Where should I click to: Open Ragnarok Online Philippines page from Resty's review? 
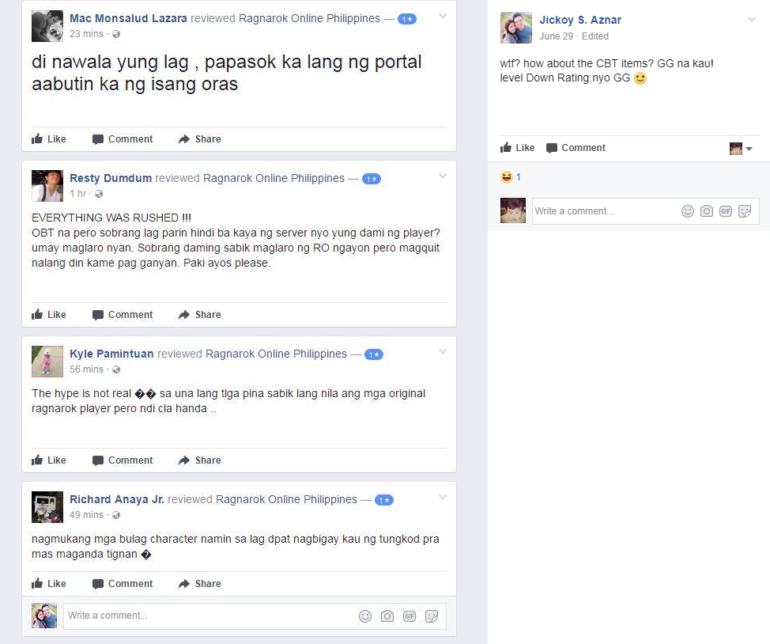tap(274, 178)
